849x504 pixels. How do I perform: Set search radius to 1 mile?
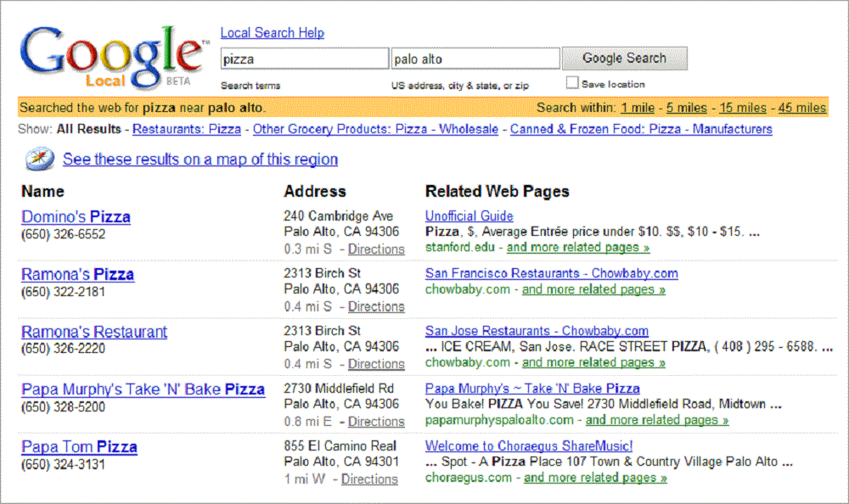[638, 108]
